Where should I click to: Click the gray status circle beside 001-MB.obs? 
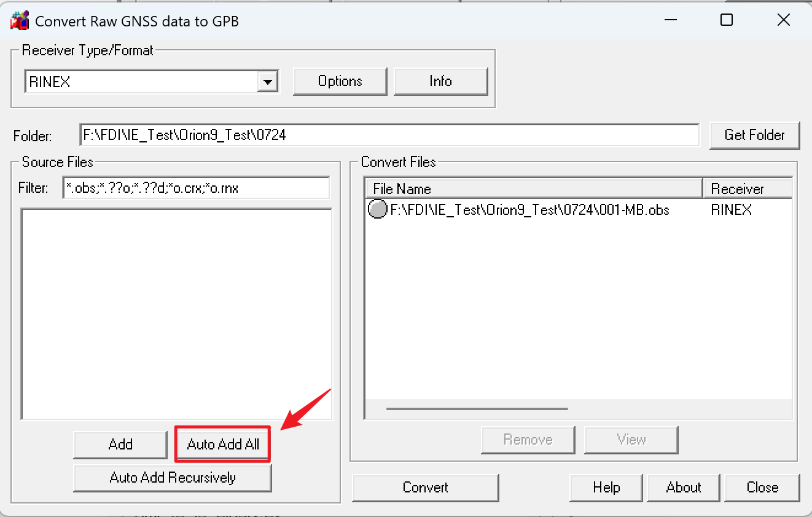coord(377,209)
